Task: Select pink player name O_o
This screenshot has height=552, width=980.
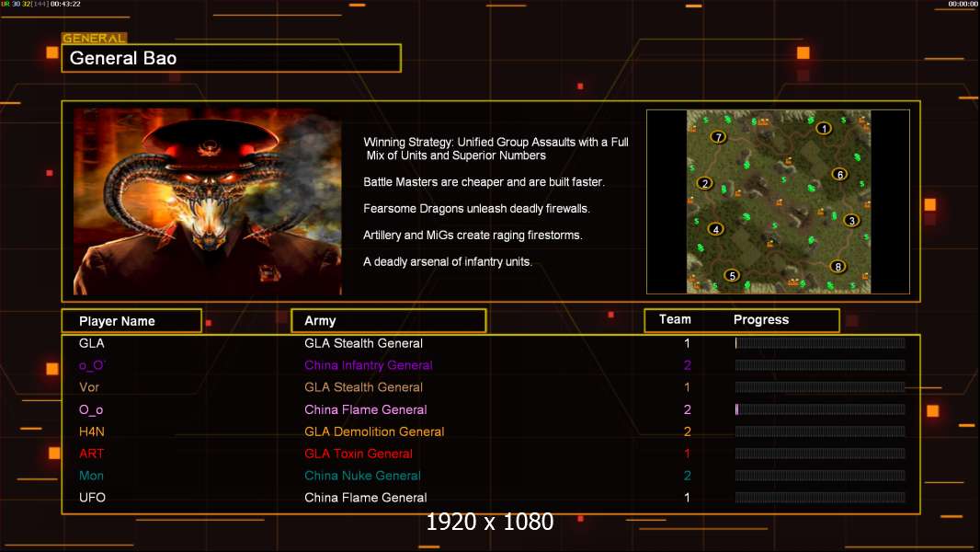Action: click(91, 409)
